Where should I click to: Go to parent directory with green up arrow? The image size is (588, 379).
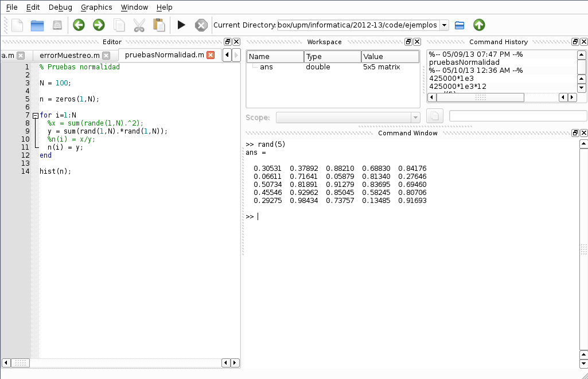click(x=479, y=25)
